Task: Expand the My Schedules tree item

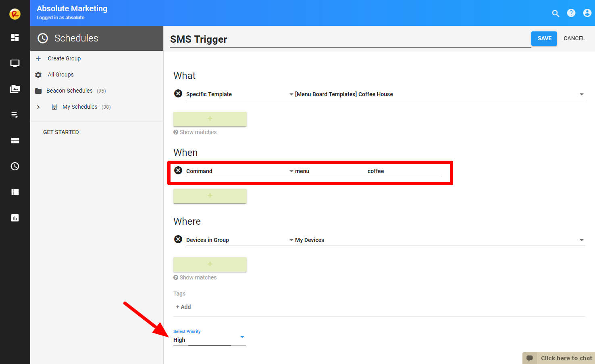Action: tap(38, 107)
